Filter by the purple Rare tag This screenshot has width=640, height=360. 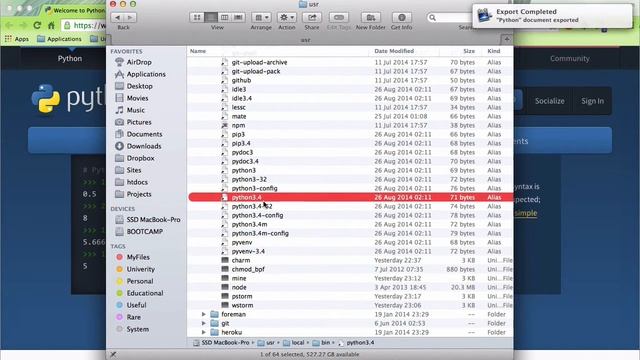click(133, 317)
